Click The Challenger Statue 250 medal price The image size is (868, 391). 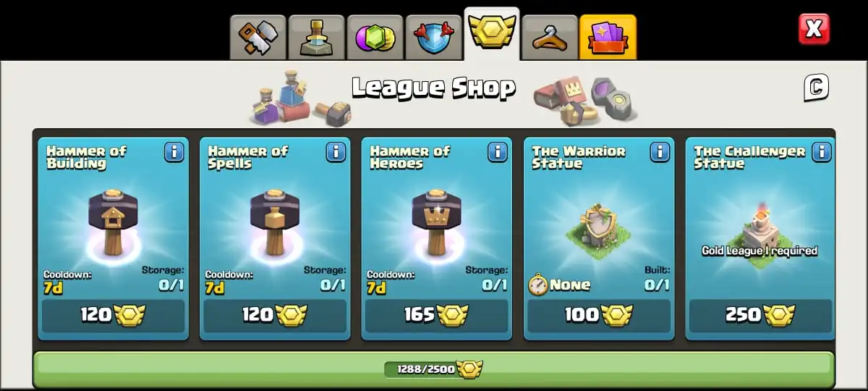pos(761,315)
